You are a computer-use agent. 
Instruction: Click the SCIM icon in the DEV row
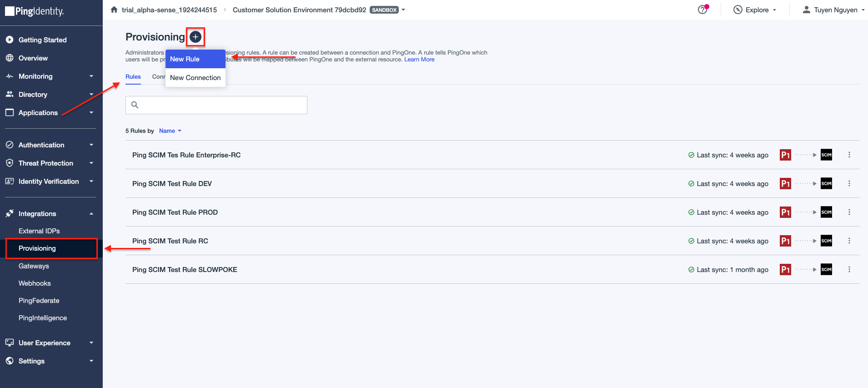(826, 183)
